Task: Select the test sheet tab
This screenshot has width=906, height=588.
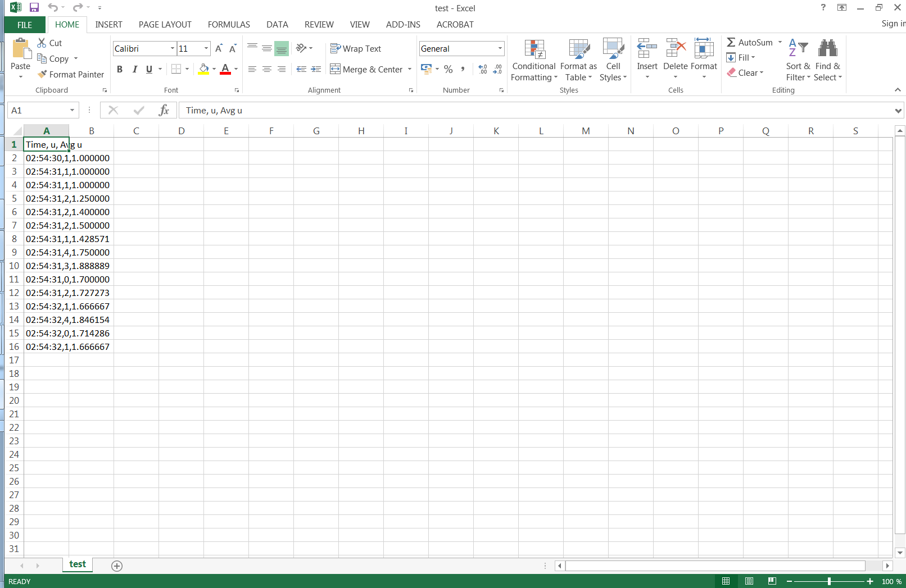Action: click(78, 564)
